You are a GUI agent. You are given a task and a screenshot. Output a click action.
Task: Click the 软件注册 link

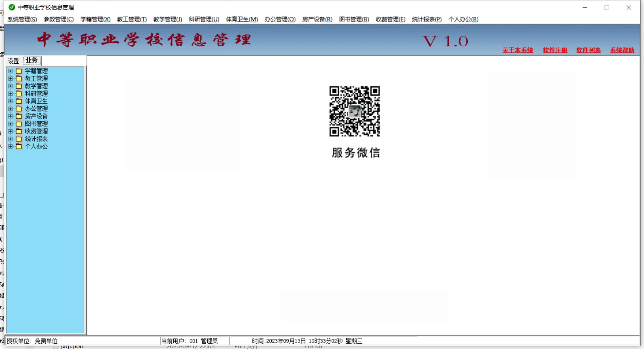[555, 50]
